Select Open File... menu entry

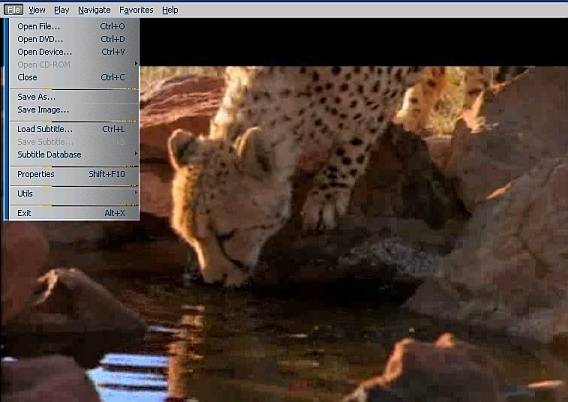tap(74, 26)
